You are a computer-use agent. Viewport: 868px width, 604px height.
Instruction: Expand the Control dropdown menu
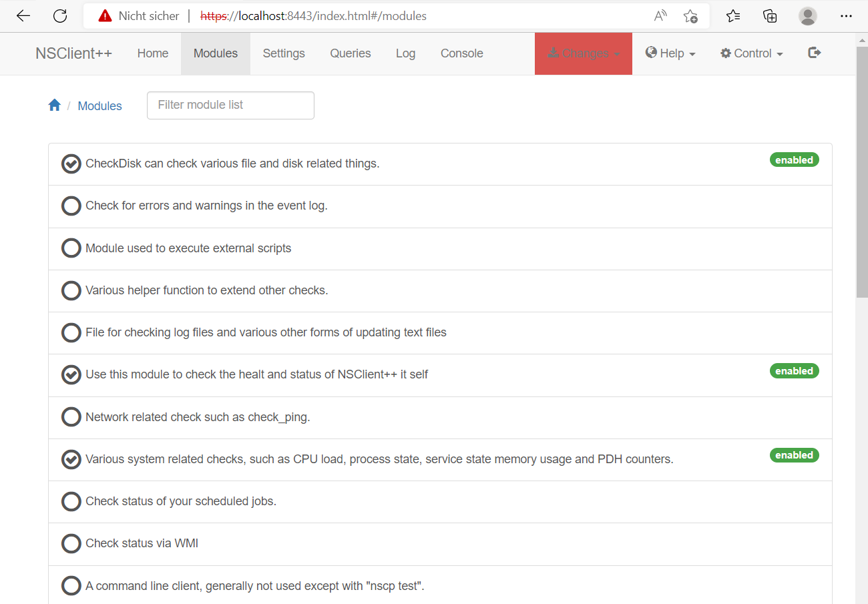click(752, 53)
